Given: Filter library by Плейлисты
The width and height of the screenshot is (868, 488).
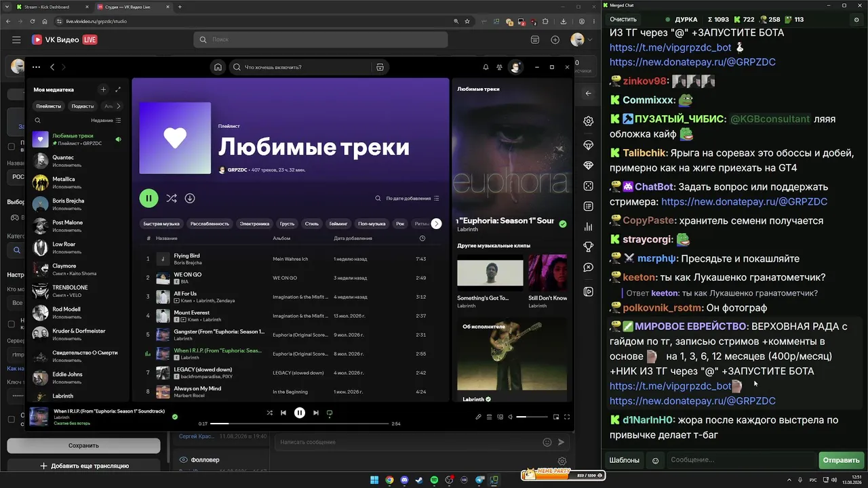Looking at the screenshot, I should 49,106.
